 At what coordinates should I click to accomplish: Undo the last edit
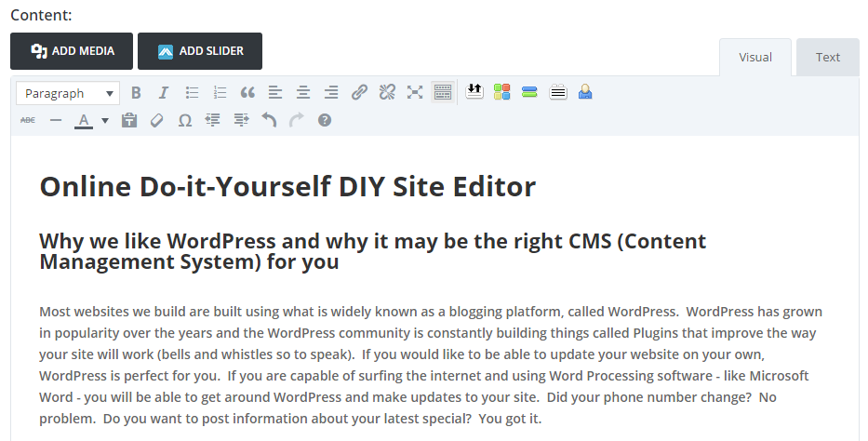(x=269, y=120)
